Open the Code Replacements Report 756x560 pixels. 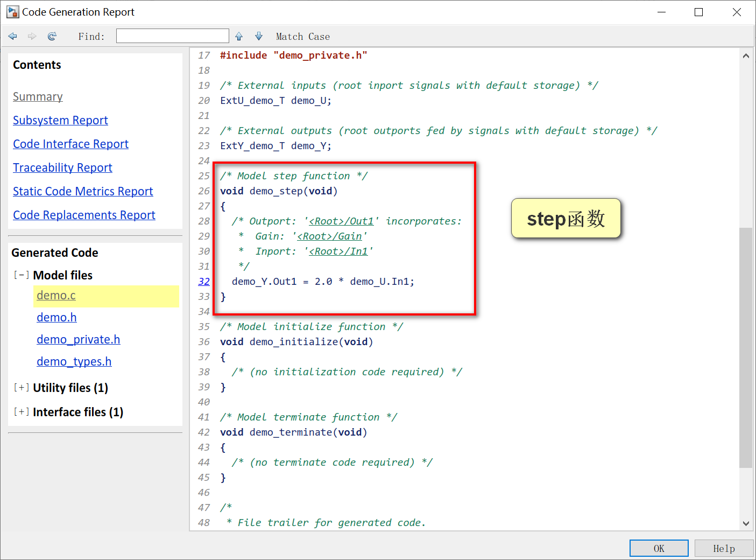tap(84, 215)
